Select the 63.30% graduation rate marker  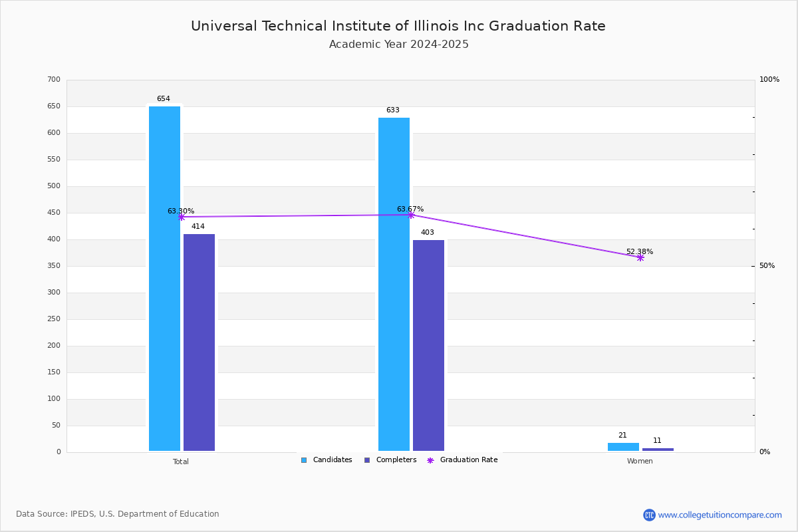coord(181,217)
